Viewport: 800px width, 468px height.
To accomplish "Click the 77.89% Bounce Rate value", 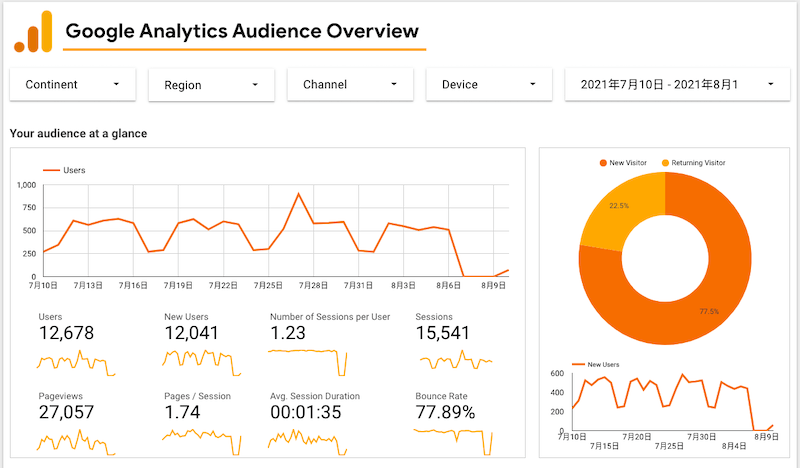I will coord(445,412).
